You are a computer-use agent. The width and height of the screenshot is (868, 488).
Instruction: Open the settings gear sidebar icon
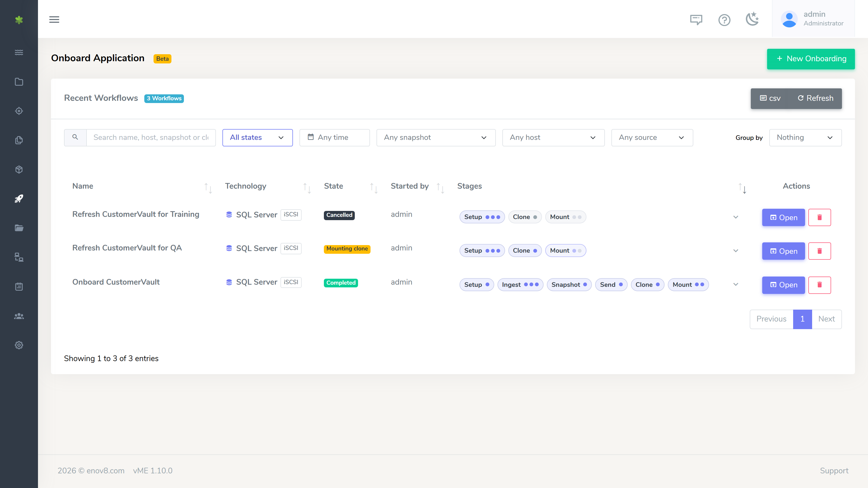(x=19, y=345)
